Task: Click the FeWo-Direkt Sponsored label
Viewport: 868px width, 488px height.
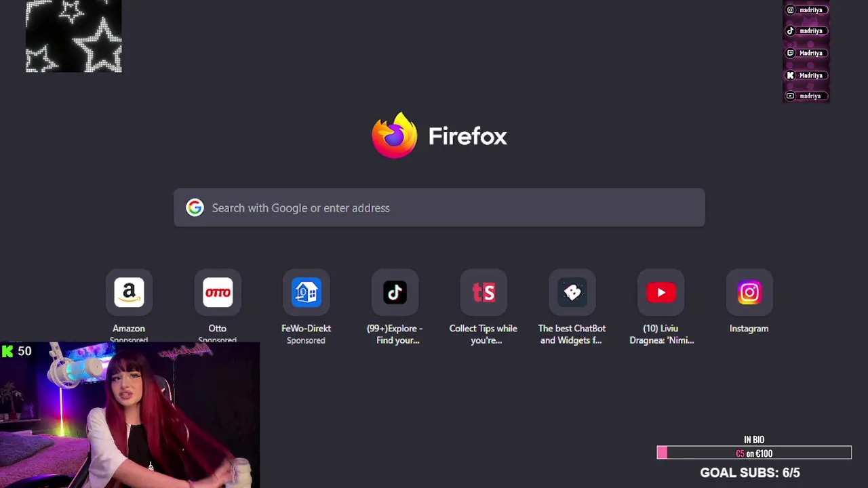Action: [306, 340]
